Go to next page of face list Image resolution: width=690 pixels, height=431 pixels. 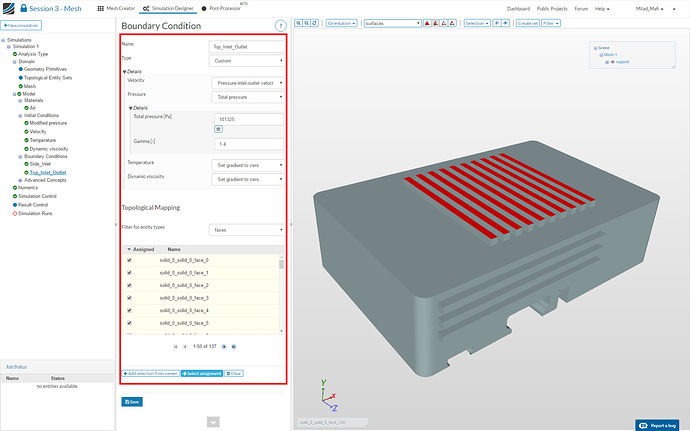coord(223,346)
